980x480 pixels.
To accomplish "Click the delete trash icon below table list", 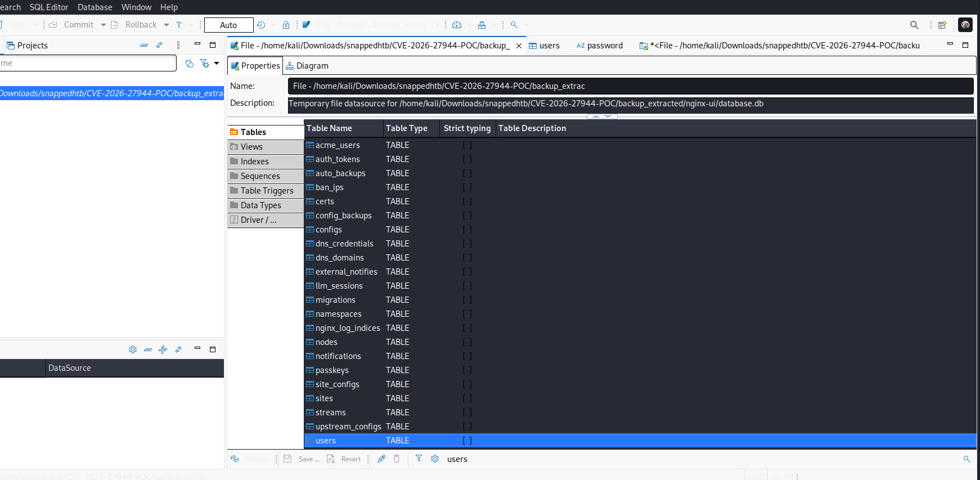I will 397,459.
